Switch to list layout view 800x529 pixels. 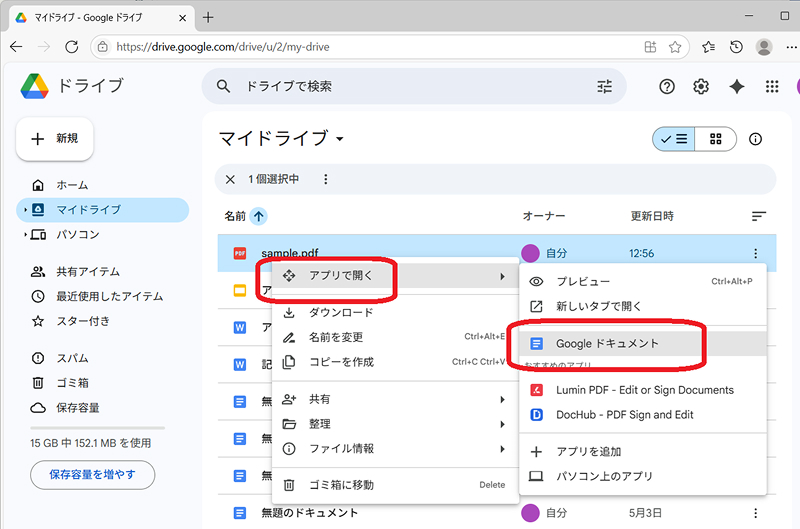click(674, 139)
